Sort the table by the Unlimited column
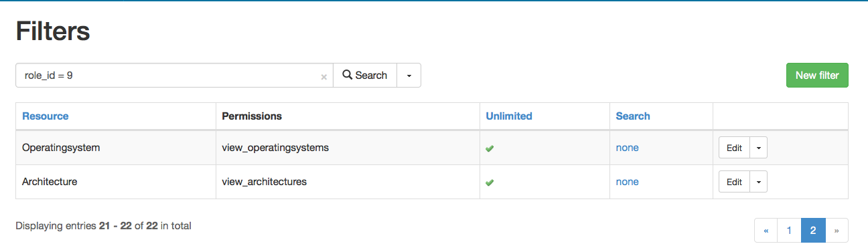Screen dimensions: 868x250 (x=509, y=116)
